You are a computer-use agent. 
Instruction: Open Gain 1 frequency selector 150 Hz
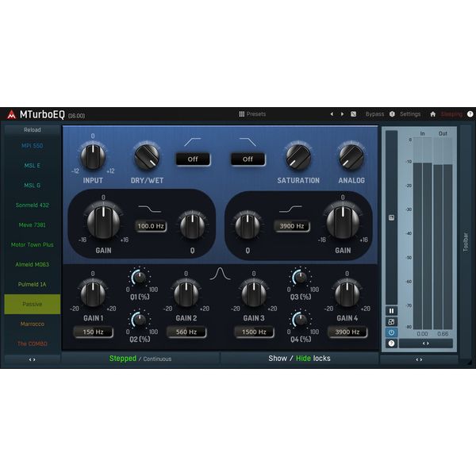[93, 332]
